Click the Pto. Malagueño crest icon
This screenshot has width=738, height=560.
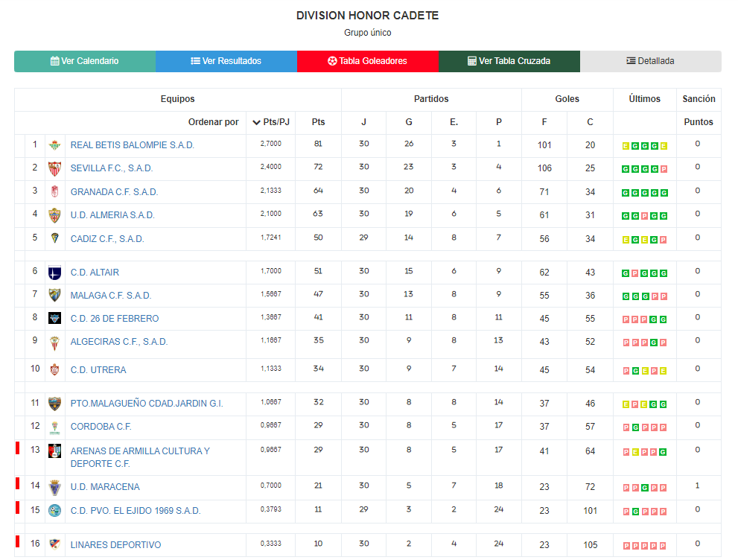click(54, 404)
